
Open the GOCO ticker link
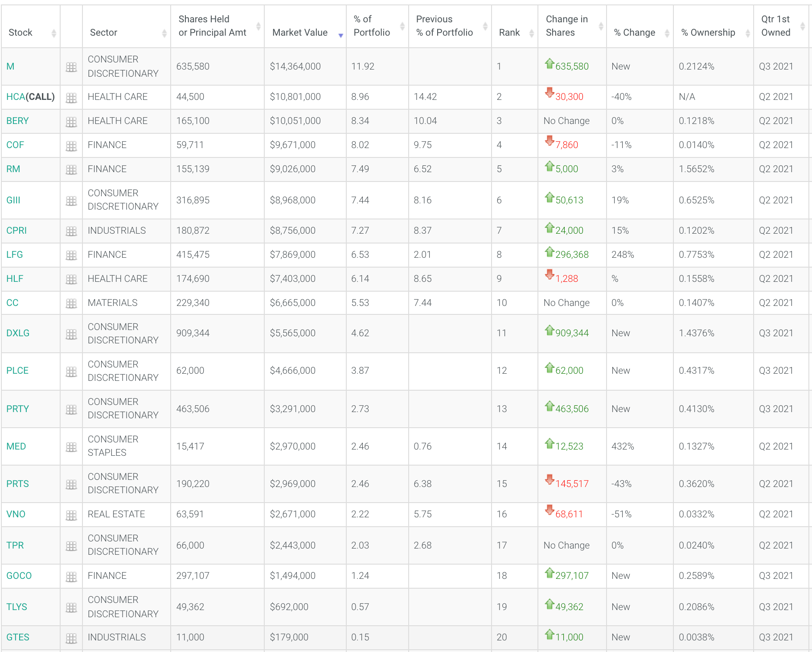click(19, 576)
